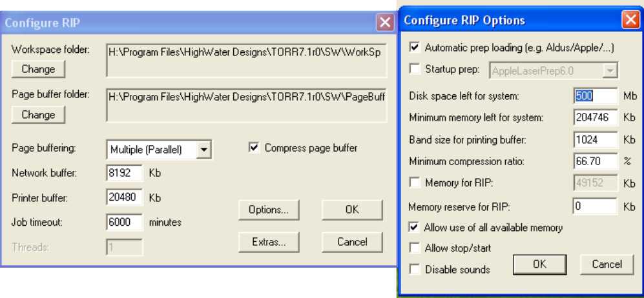The width and height of the screenshot is (644, 298).
Task: Click the Network buffer input field
Action: (x=125, y=174)
